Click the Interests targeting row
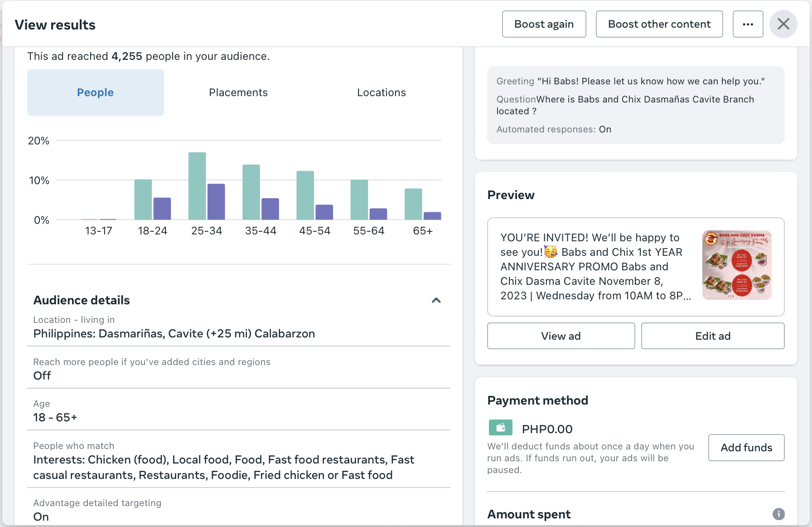The height and width of the screenshot is (527, 812). point(223,467)
